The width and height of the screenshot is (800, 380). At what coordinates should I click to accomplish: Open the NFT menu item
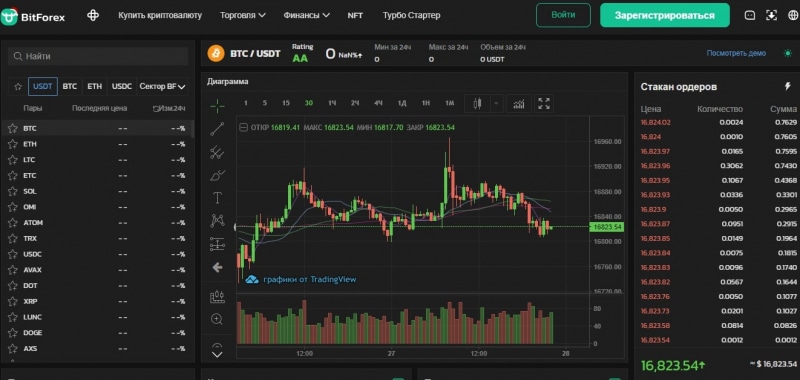point(355,15)
